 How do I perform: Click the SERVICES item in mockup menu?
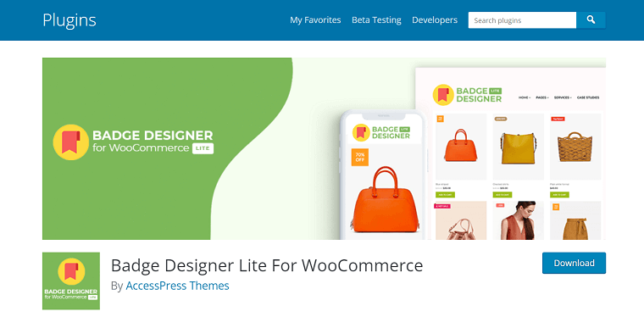coord(563,97)
